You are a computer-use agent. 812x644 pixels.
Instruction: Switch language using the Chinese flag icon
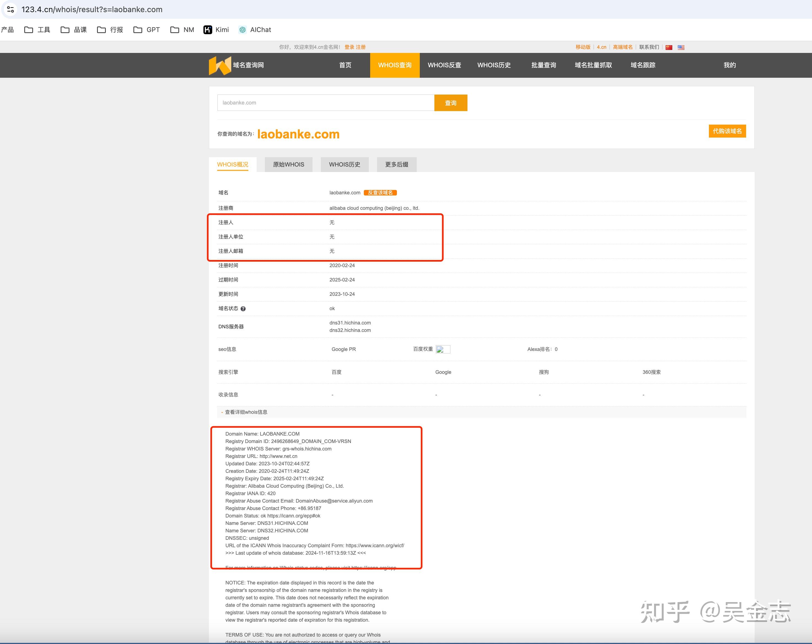point(669,47)
